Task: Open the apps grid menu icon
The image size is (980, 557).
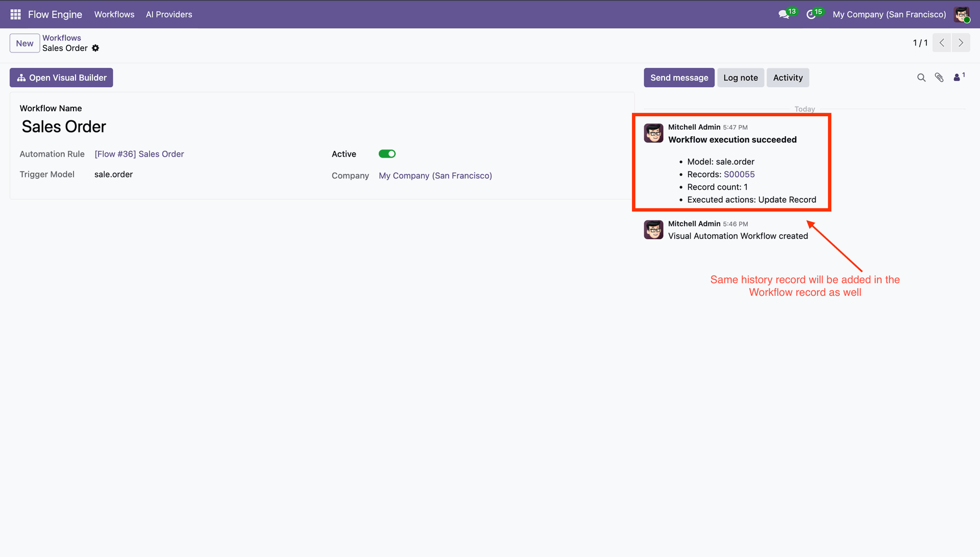Action: click(15, 14)
